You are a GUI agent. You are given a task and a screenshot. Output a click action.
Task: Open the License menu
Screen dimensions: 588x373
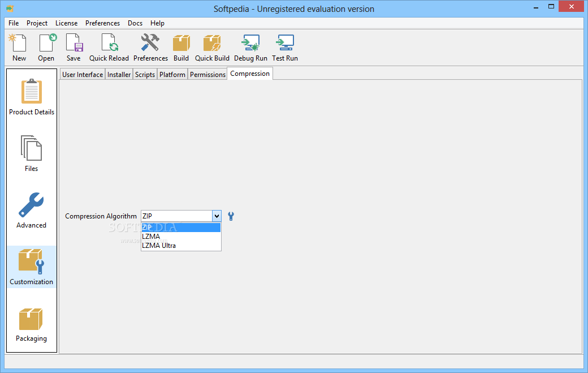click(66, 23)
